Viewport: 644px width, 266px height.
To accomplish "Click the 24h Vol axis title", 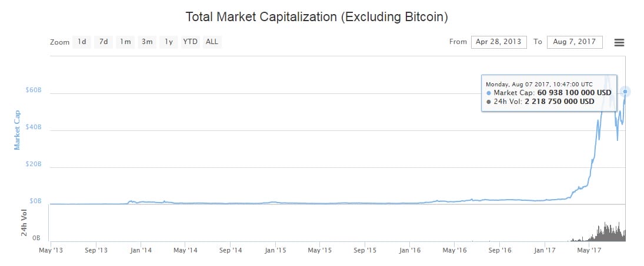I will (25, 223).
